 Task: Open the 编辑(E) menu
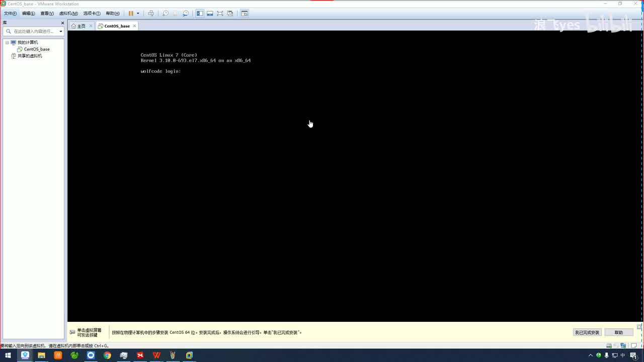pos(28,14)
